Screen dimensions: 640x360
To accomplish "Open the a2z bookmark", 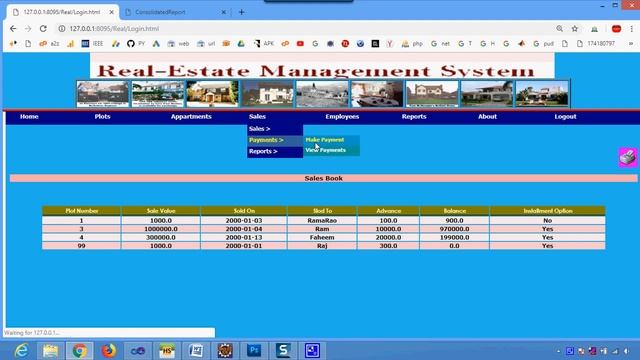I will (49, 43).
